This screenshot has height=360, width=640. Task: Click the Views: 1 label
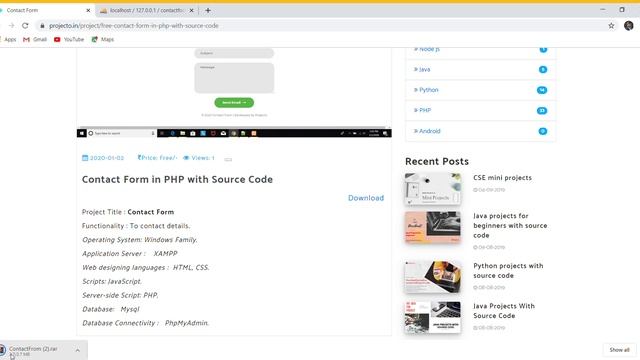click(203, 158)
